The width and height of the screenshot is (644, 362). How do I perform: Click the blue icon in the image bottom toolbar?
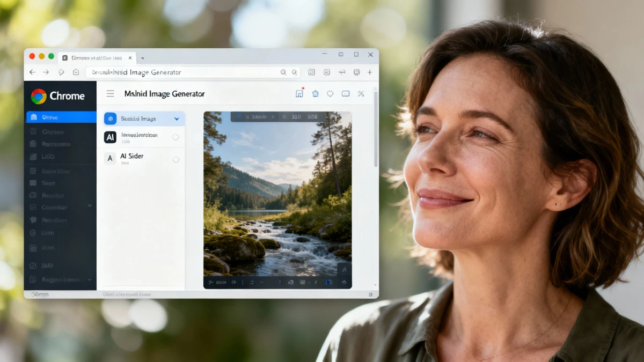(329, 282)
